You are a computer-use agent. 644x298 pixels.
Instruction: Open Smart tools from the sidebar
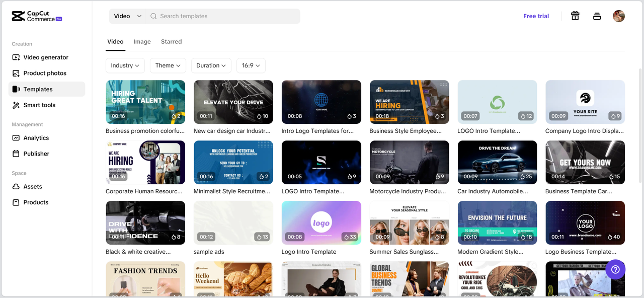(46, 105)
